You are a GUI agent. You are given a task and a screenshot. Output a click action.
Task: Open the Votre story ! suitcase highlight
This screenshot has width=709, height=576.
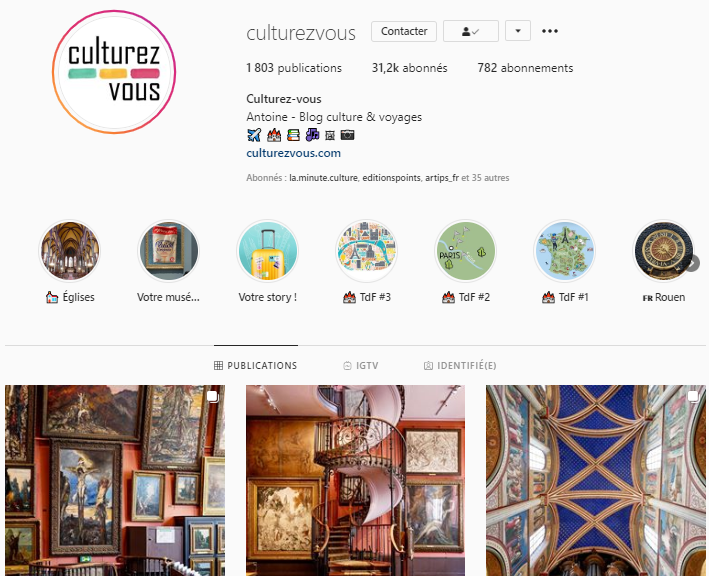click(268, 250)
